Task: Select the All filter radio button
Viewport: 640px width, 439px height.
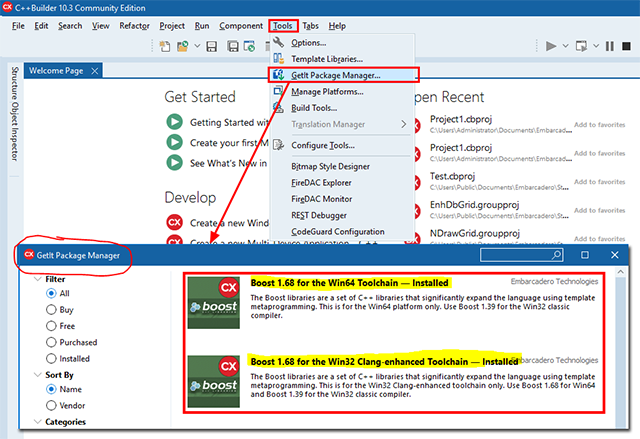Action: [x=51, y=293]
